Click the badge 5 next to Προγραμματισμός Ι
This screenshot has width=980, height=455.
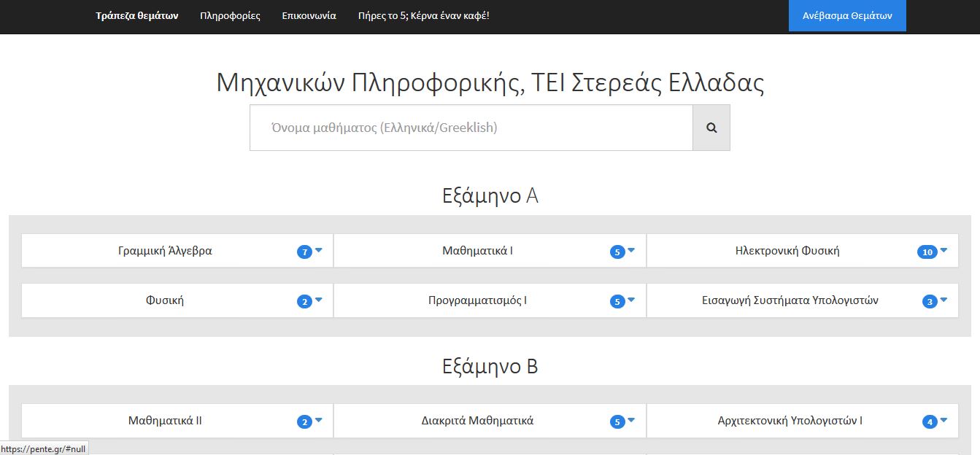click(x=617, y=302)
